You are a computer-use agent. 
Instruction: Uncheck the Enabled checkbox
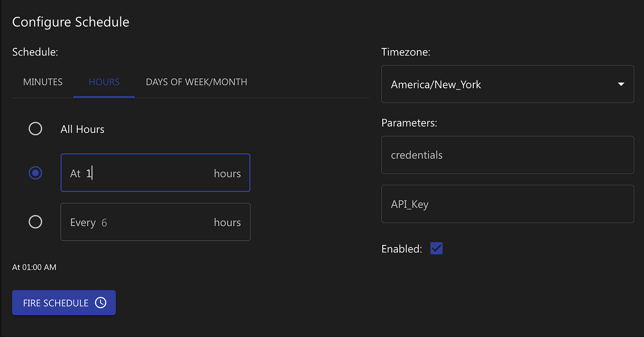436,248
